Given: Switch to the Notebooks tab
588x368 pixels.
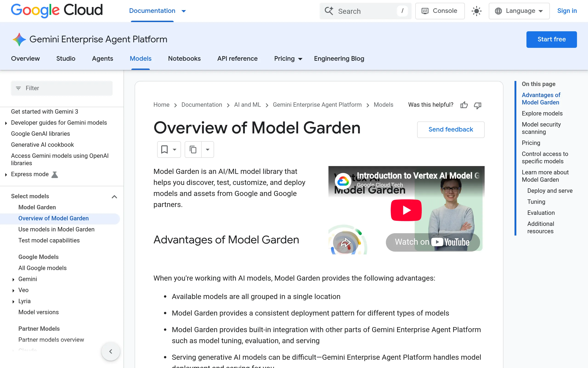Looking at the screenshot, I should [184, 59].
